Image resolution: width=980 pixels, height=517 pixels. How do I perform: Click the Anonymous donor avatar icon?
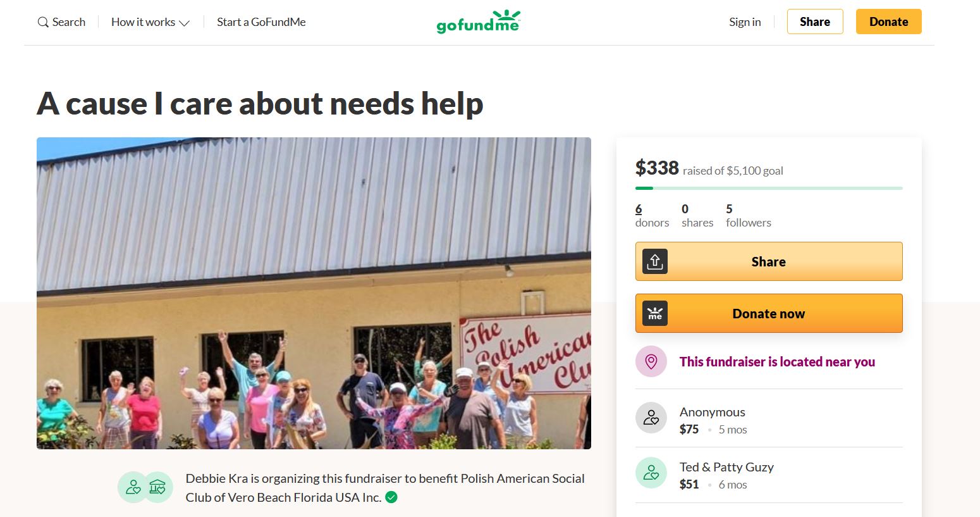click(651, 418)
